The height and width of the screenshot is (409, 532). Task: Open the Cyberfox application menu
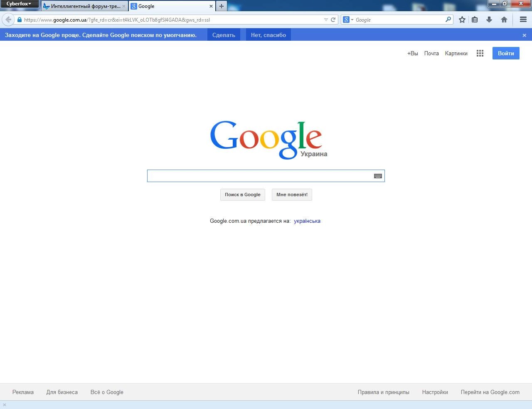coord(20,4)
